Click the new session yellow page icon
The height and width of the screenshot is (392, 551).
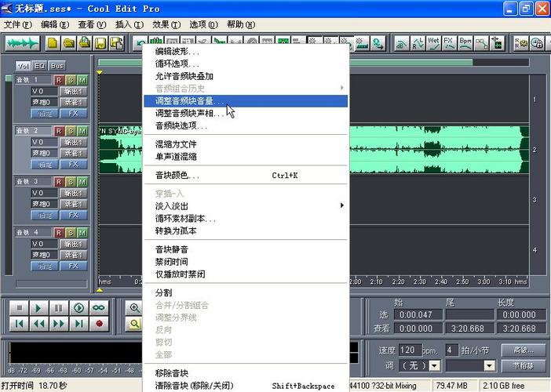point(53,44)
